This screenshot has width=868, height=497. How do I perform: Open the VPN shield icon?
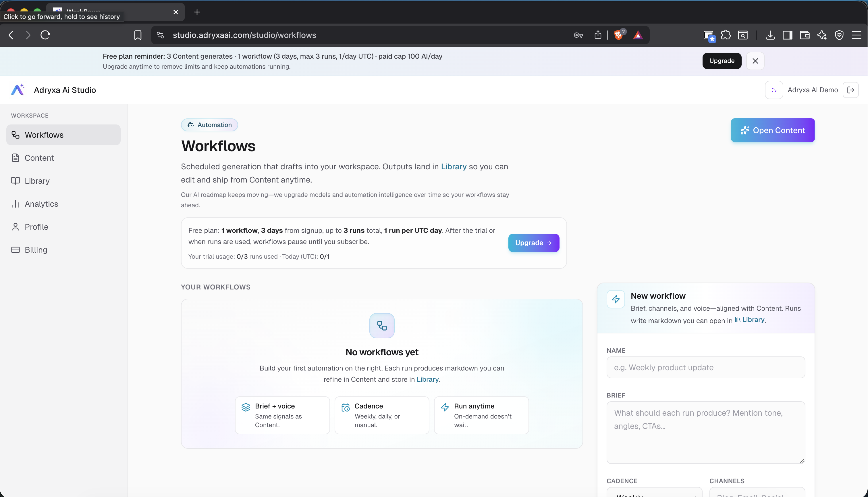tap(839, 35)
